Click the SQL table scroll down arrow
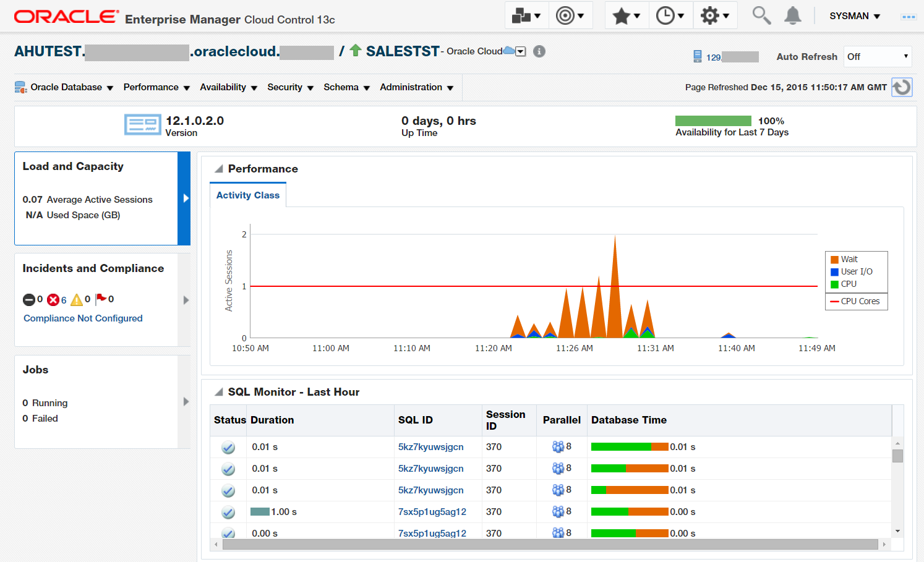Image resolution: width=924 pixels, height=562 pixels. tap(897, 531)
